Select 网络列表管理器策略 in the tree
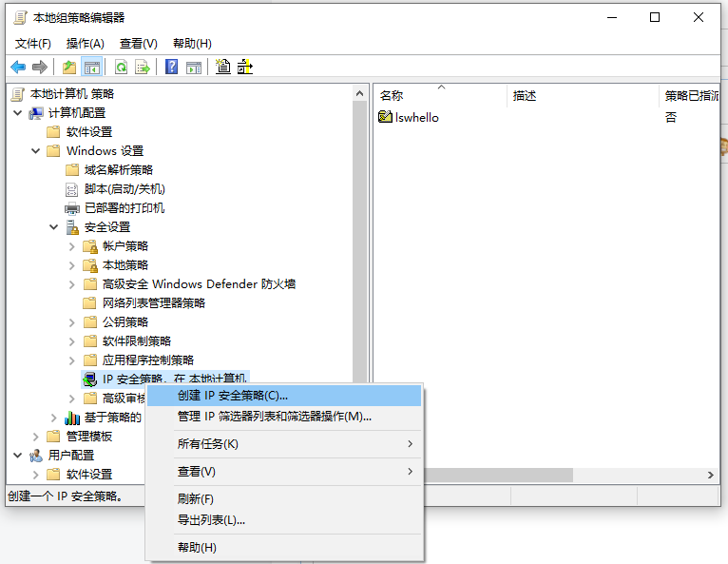This screenshot has width=728, height=564. pos(154,303)
